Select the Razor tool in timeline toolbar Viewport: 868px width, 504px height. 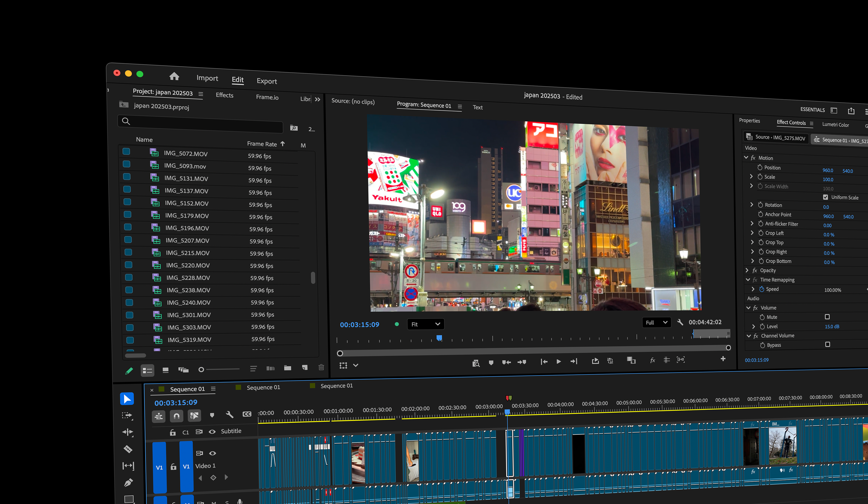pyautogui.click(x=128, y=449)
